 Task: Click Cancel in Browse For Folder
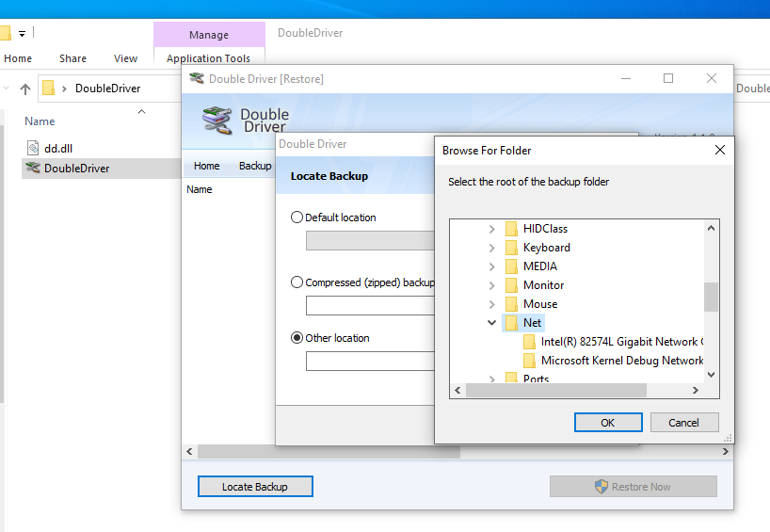click(x=684, y=423)
